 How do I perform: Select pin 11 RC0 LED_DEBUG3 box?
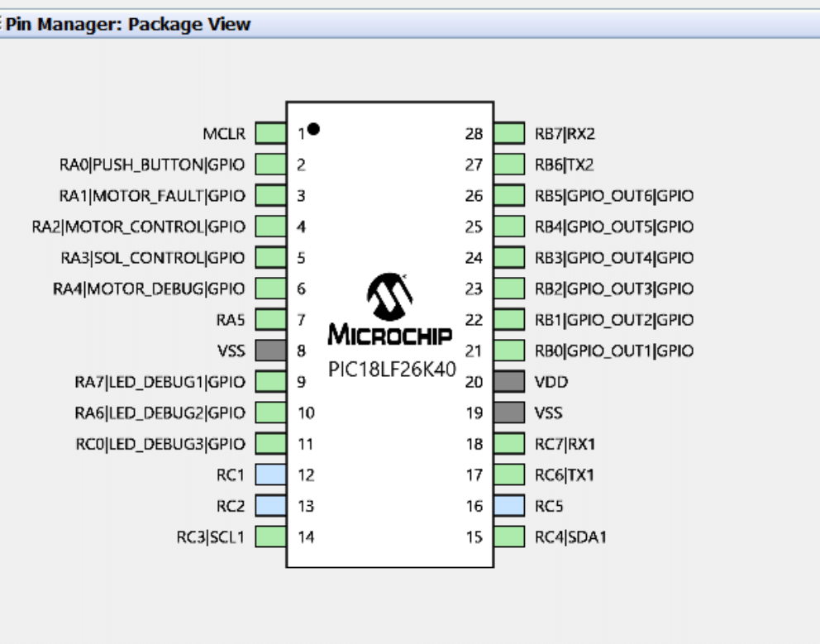(271, 444)
